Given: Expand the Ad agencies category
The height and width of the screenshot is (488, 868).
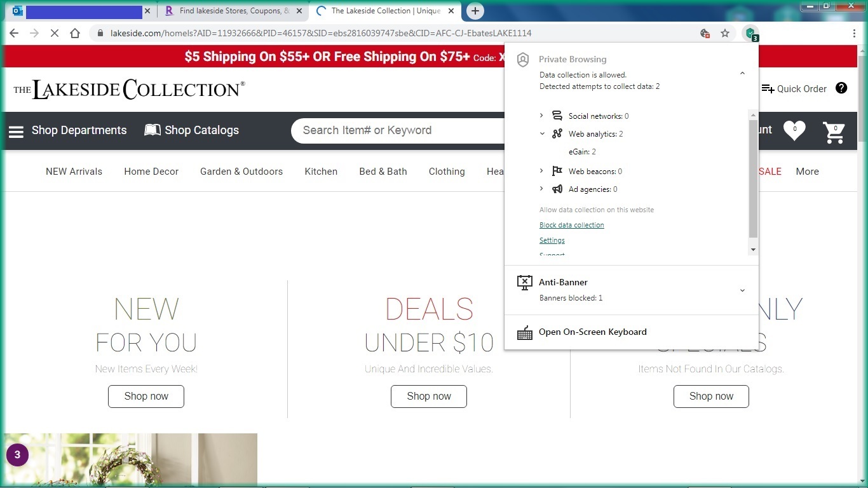Looking at the screenshot, I should pos(541,189).
